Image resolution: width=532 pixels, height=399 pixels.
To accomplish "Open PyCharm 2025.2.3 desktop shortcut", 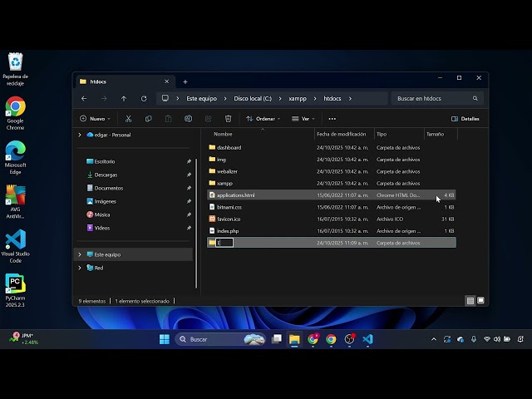I will pyautogui.click(x=15, y=290).
